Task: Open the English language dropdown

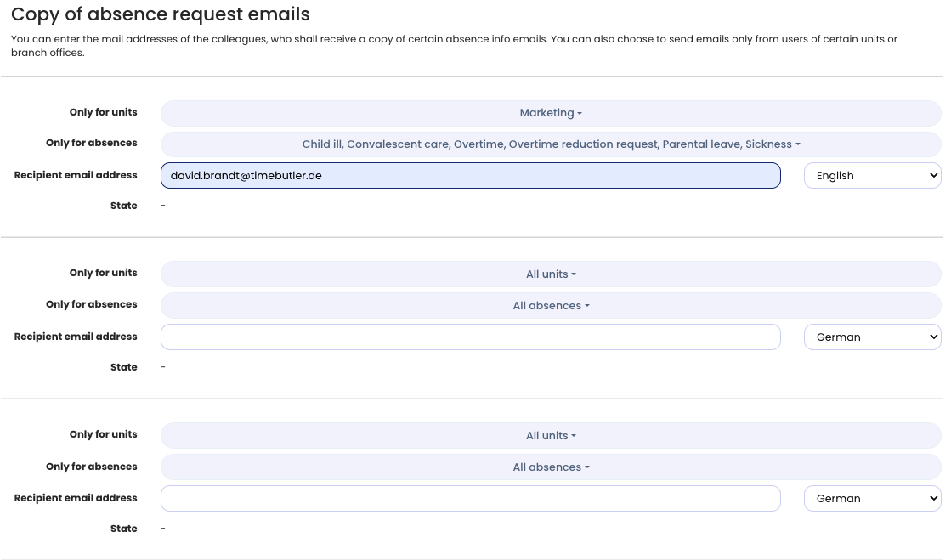Action: [871, 175]
